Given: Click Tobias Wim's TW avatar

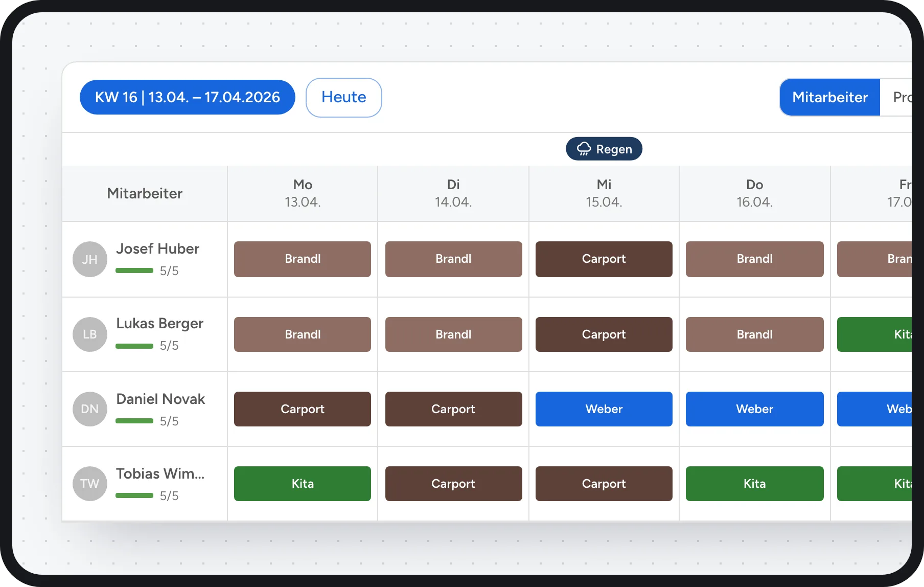Looking at the screenshot, I should point(90,483).
